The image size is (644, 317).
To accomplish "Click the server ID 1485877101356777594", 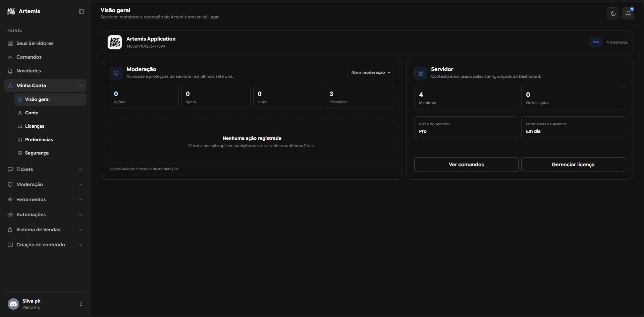I will 146,46.
